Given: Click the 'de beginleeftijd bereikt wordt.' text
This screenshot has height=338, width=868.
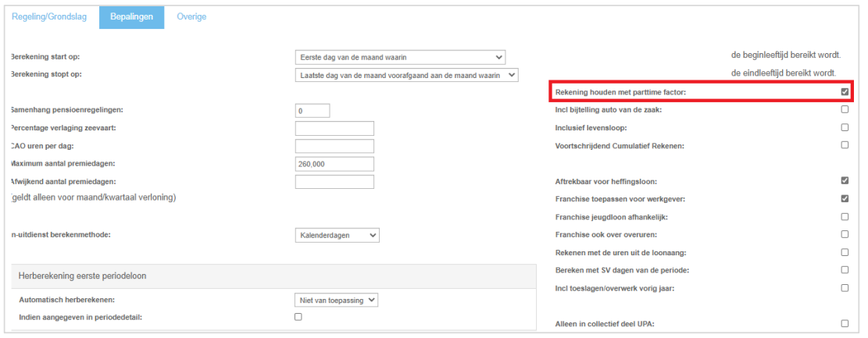Looking at the screenshot, I should point(786,55).
